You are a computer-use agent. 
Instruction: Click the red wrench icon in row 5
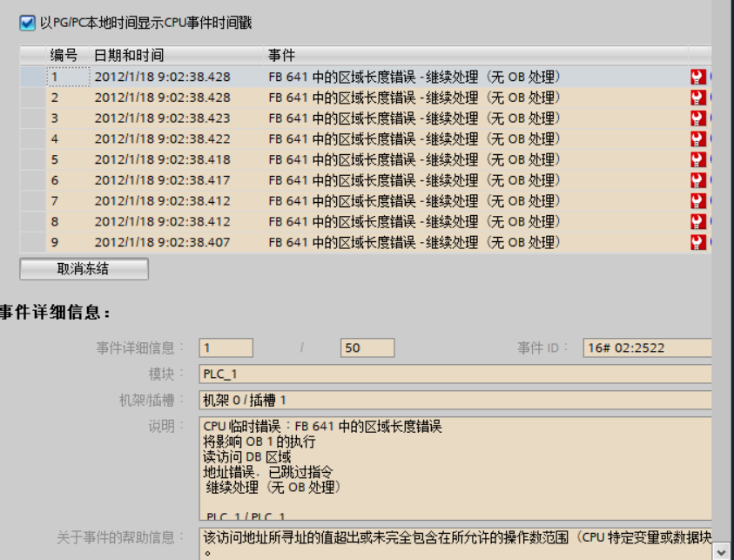click(697, 159)
